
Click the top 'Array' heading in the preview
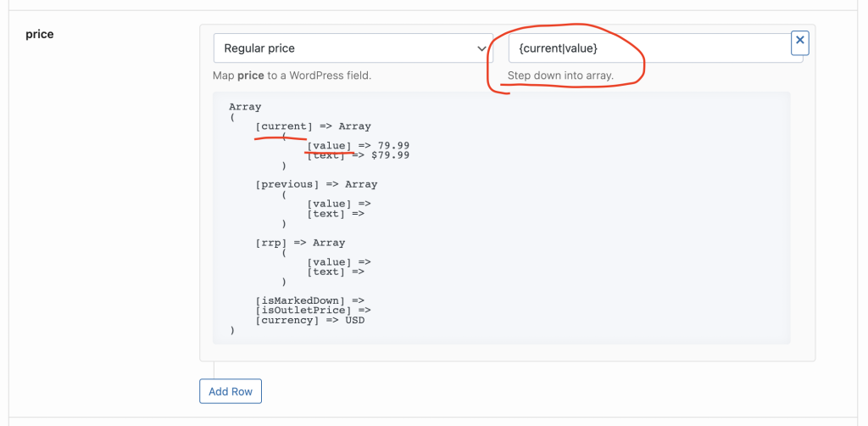(x=245, y=107)
